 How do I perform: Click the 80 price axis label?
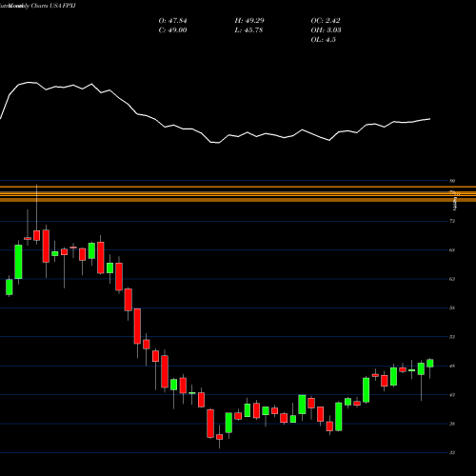click(x=452, y=181)
